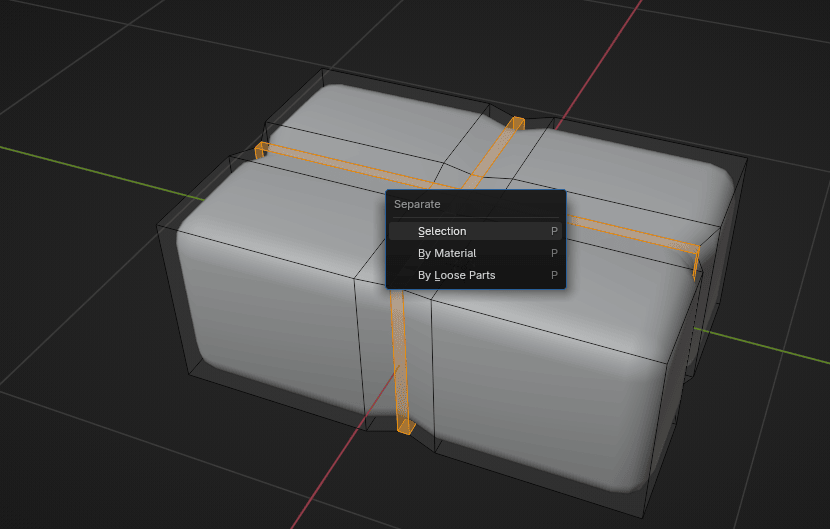
Task: Click the green Y axis line left of box
Action: [x=100, y=167]
